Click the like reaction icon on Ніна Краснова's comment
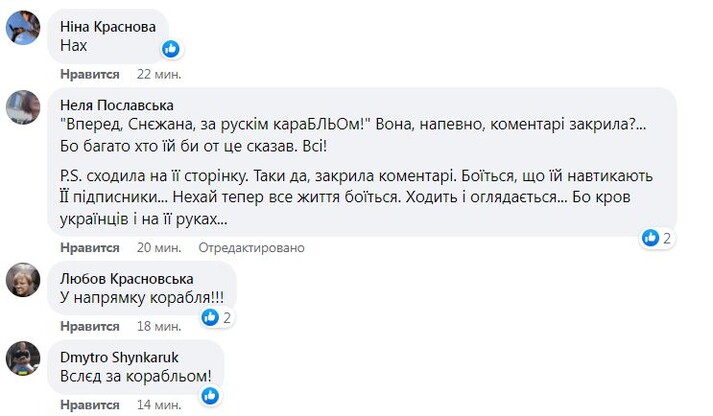The height and width of the screenshot is (416, 713). pyautogui.click(x=171, y=48)
